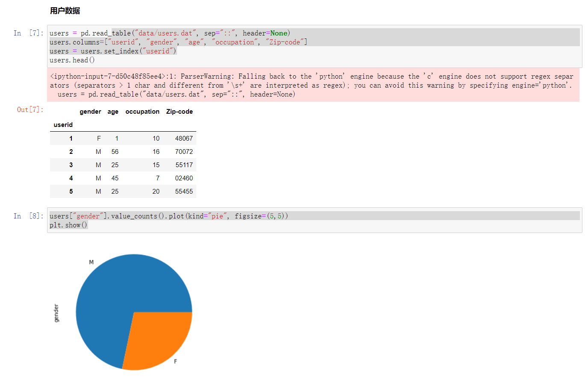Select the In [8] cell prompt

tap(28, 216)
